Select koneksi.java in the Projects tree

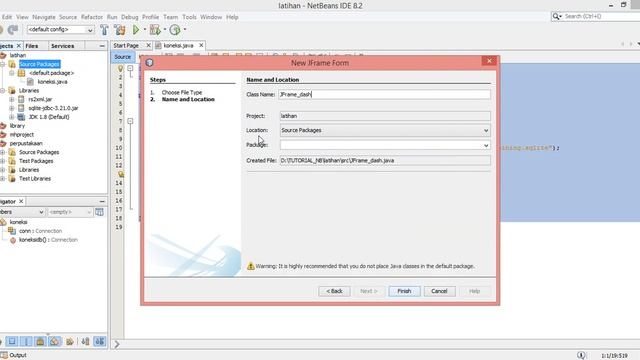click(52, 82)
